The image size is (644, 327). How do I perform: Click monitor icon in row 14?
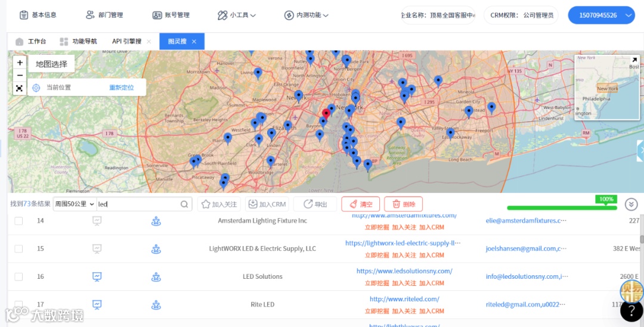(x=97, y=221)
